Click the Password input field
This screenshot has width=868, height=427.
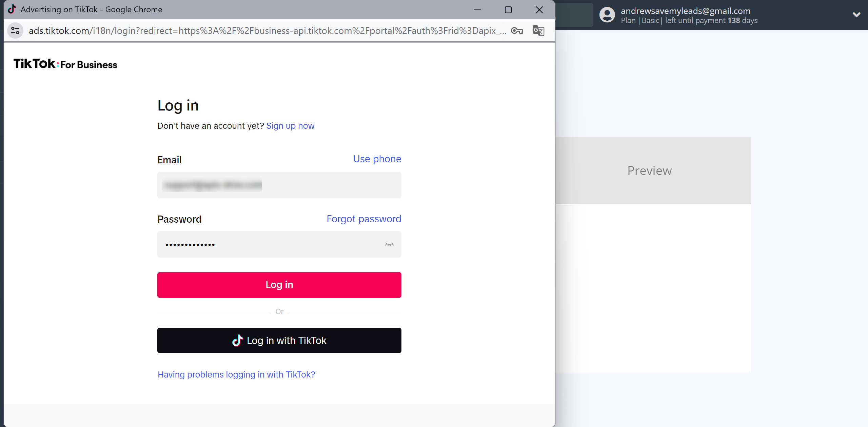tap(279, 243)
